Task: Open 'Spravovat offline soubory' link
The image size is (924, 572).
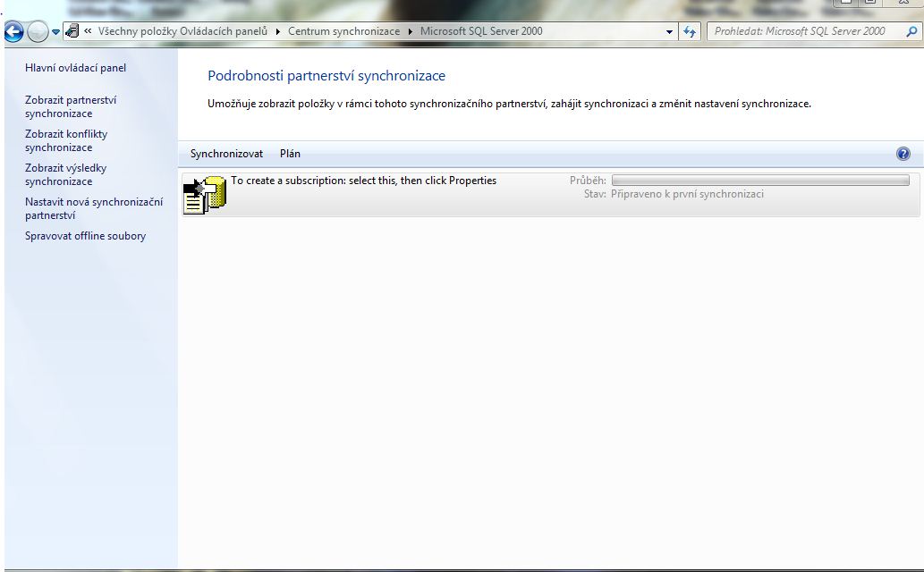Action: point(86,236)
